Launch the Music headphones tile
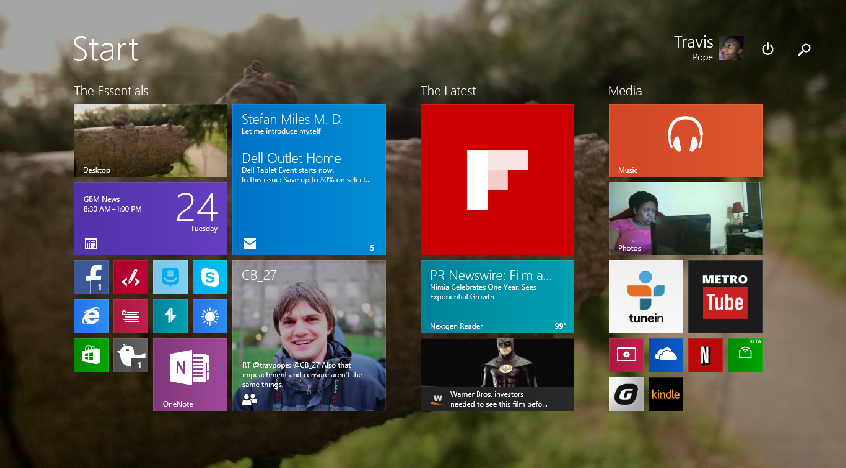This screenshot has height=468, width=846. (x=686, y=140)
